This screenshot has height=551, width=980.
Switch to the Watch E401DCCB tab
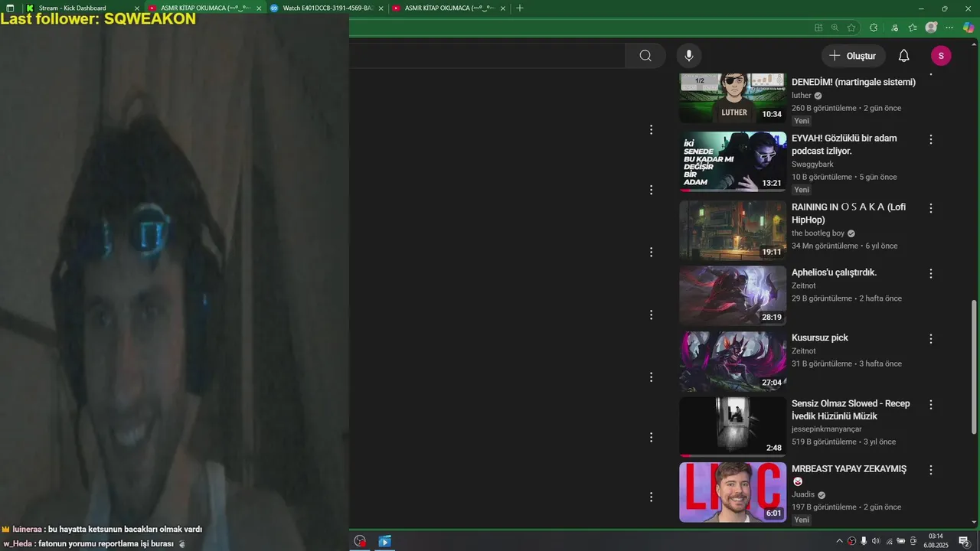point(327,8)
